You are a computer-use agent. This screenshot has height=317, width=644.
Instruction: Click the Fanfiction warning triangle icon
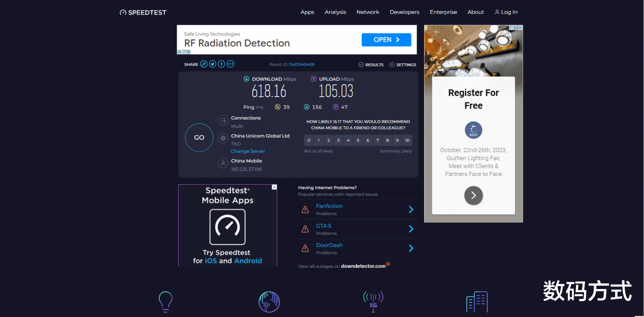click(x=305, y=209)
